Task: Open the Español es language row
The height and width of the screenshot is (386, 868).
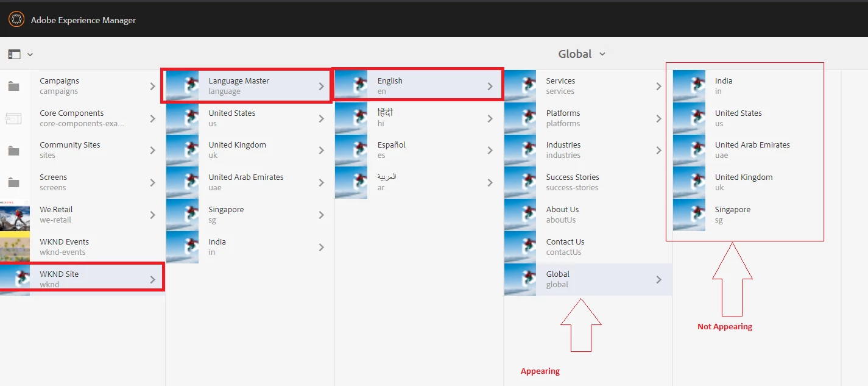Action: tap(418, 151)
